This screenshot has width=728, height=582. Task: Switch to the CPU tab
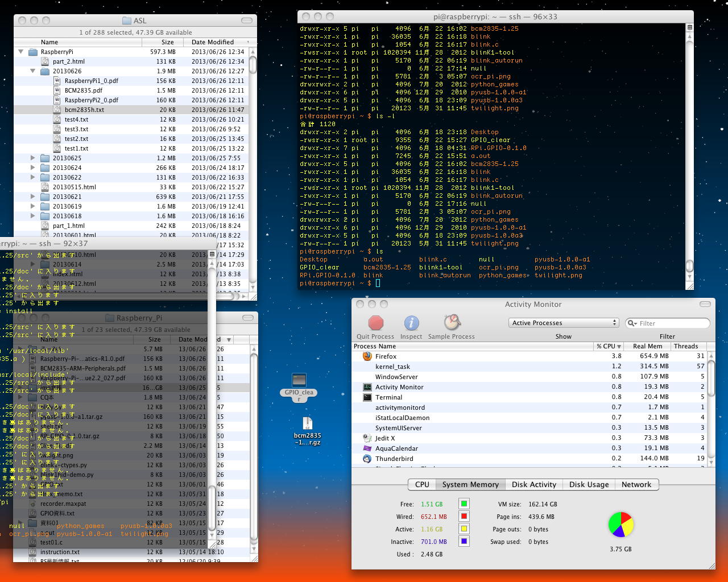[x=422, y=485]
